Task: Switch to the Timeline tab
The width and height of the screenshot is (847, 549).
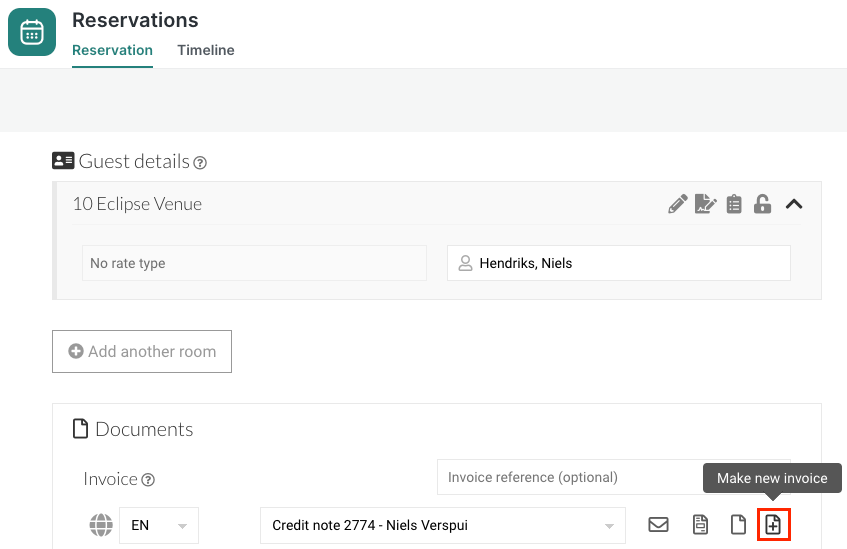Action: coord(206,50)
